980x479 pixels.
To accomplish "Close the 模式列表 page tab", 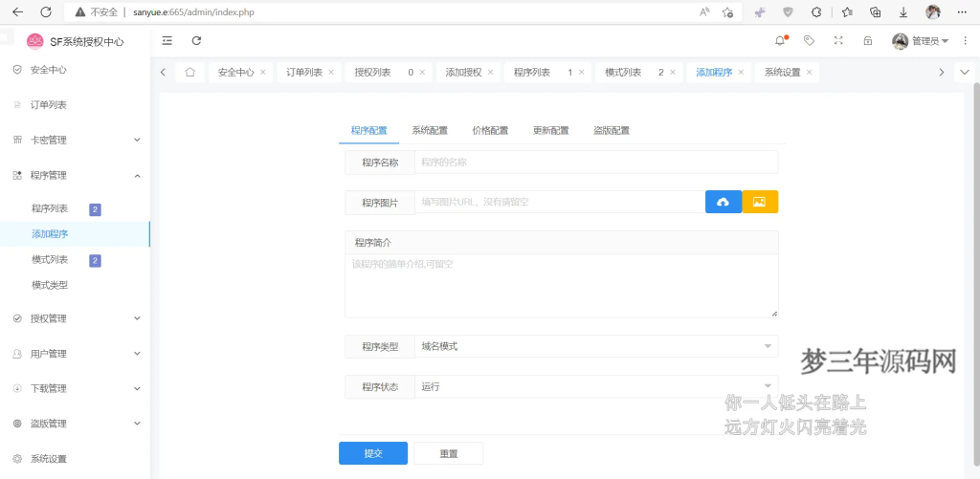I will tap(673, 73).
